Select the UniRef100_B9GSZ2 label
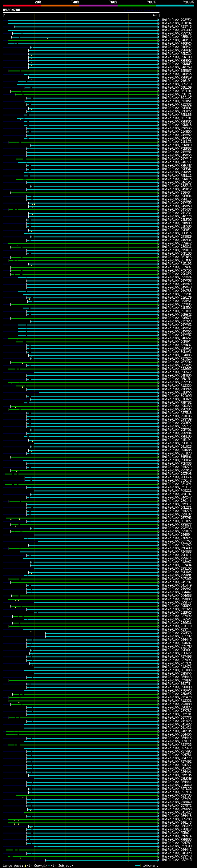The width and height of the screenshot is (197, 868). pyautogui.click(x=177, y=372)
